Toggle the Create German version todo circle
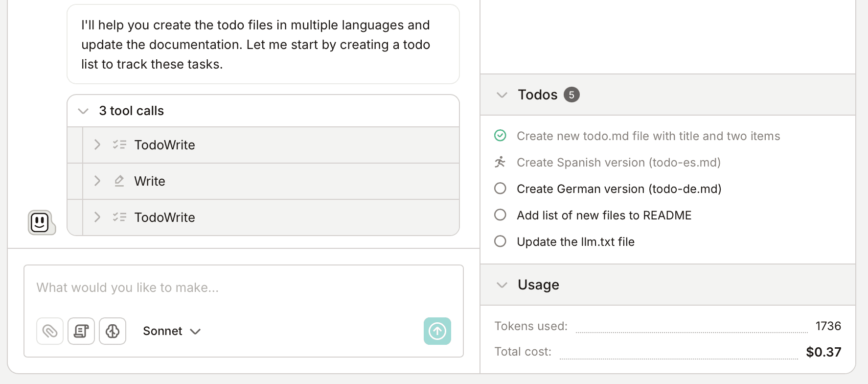 (x=500, y=189)
